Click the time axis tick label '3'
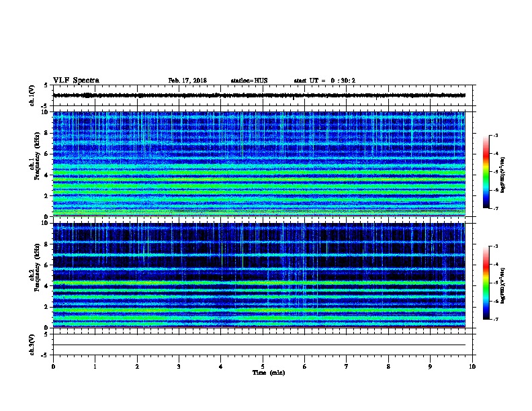Image resolution: width=532 pixels, height=411 pixels. coord(179,367)
